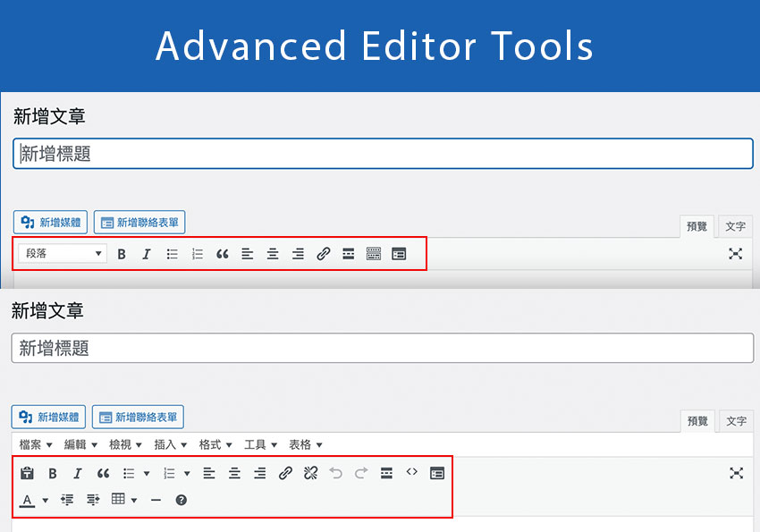Align text right in the upper editor
Screen dimensions: 760x532
coord(298,254)
